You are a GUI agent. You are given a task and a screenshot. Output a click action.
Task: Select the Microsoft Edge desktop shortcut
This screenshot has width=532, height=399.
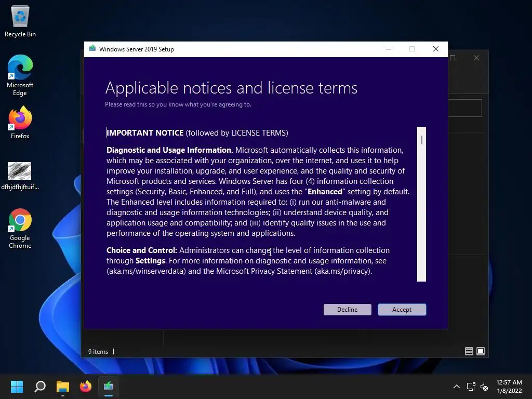coord(20,75)
